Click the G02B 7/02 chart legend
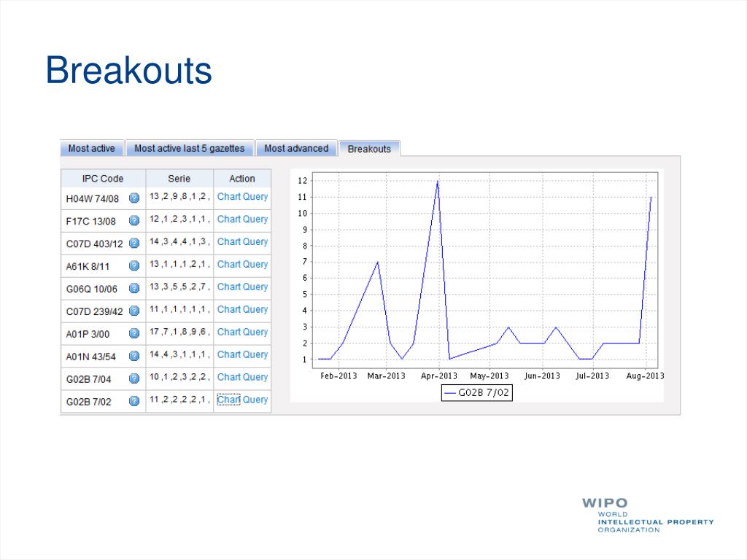The height and width of the screenshot is (560, 747). click(x=477, y=393)
